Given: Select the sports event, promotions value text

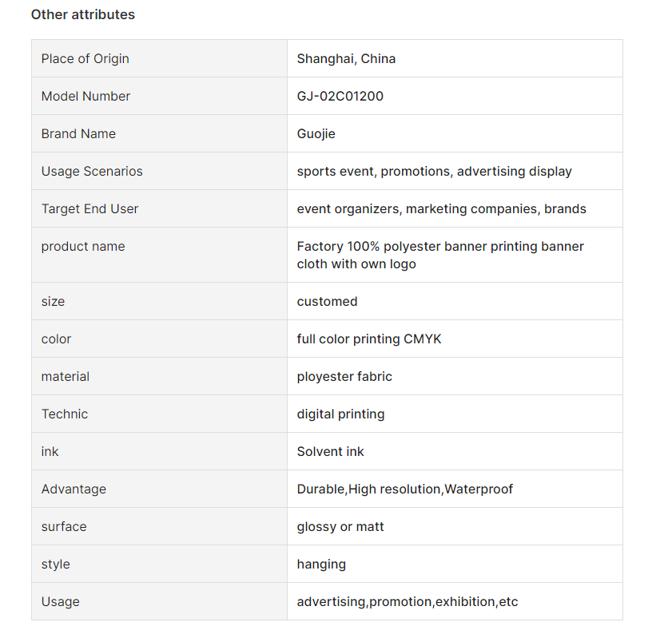Looking at the screenshot, I should coord(434,171).
